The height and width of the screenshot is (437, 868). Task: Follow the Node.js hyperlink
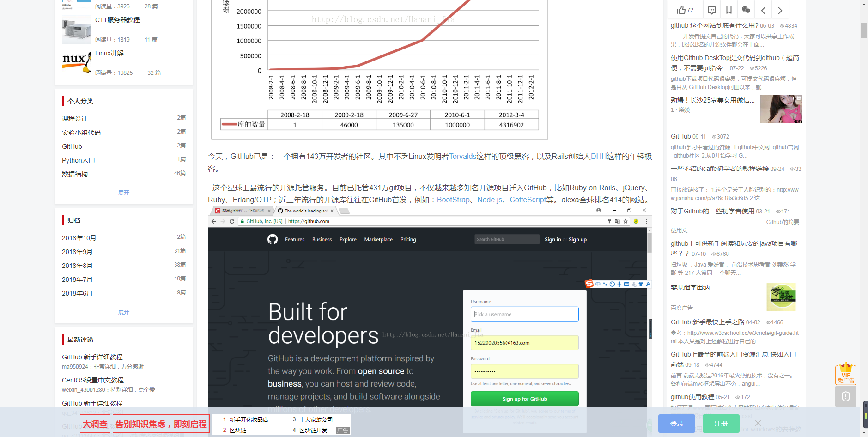(490, 200)
